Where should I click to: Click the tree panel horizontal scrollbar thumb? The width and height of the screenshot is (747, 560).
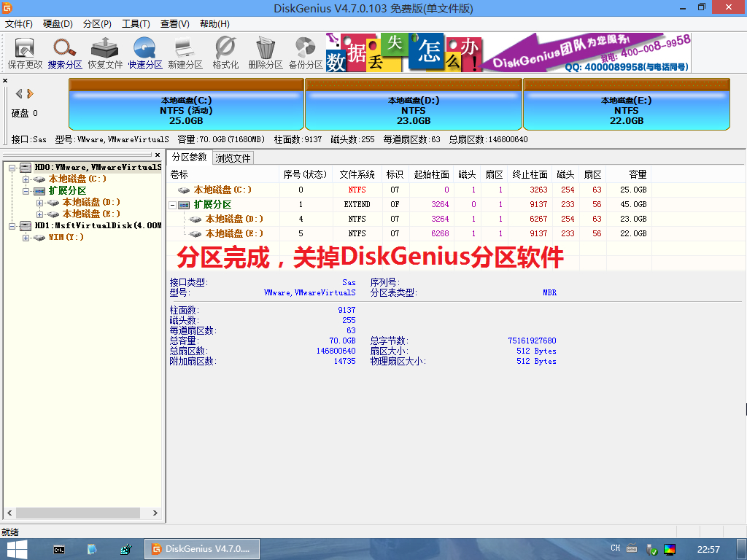click(x=78, y=513)
